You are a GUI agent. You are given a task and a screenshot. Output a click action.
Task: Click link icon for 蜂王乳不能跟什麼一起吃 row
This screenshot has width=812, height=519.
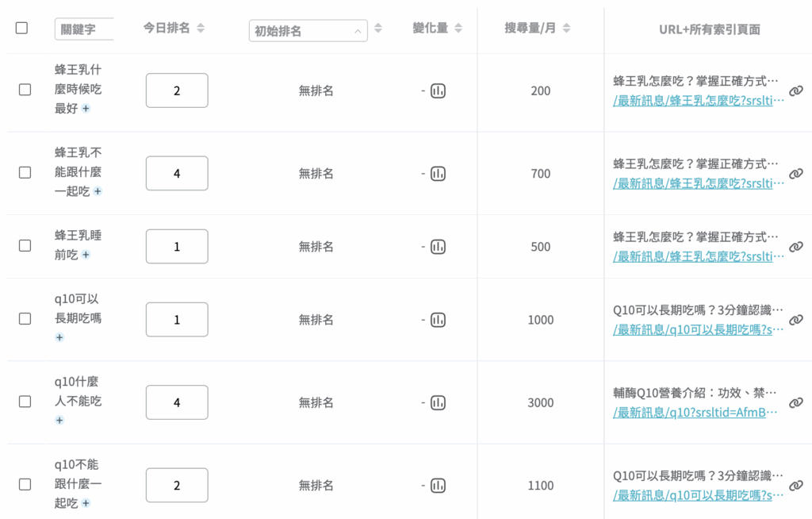[796, 174]
